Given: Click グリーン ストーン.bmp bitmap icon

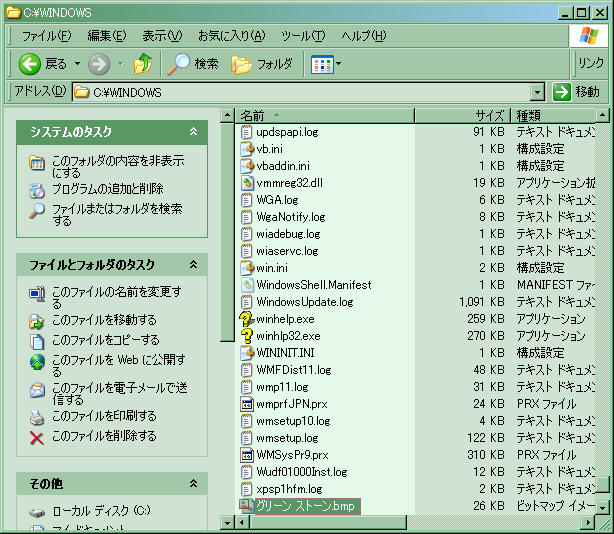Looking at the screenshot, I should point(247,506).
